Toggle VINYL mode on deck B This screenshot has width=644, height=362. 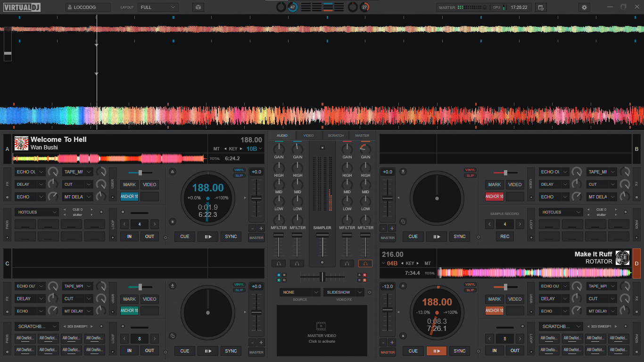point(470,170)
